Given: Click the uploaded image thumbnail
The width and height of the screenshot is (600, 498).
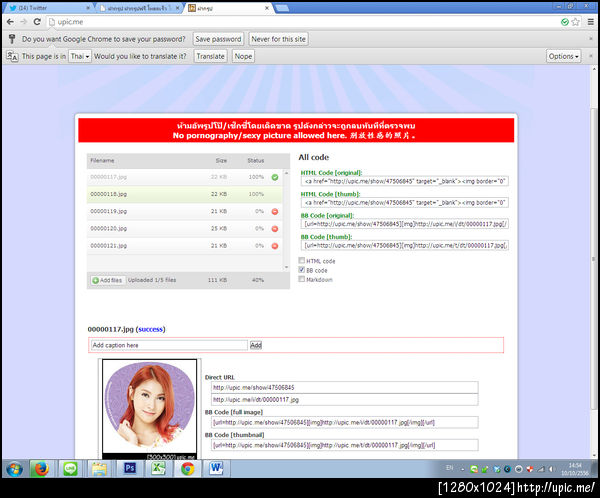Looking at the screenshot, I should click(x=150, y=407).
